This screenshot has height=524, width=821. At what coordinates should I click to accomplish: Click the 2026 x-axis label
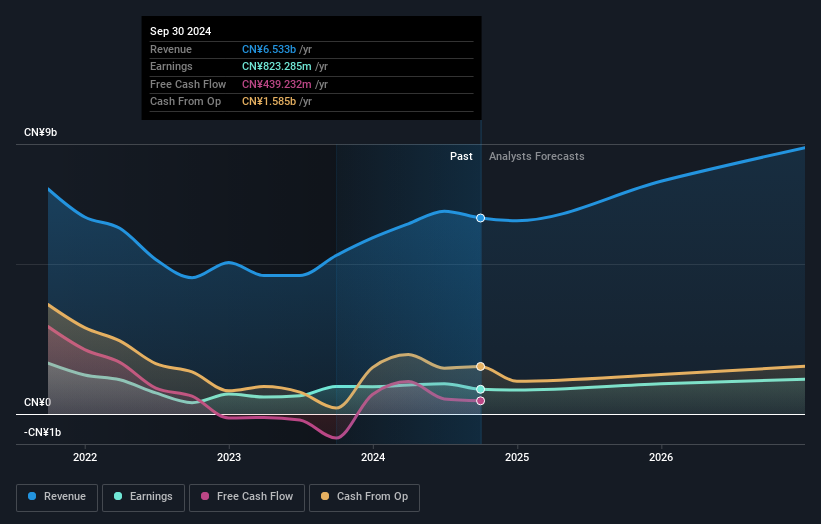661,457
